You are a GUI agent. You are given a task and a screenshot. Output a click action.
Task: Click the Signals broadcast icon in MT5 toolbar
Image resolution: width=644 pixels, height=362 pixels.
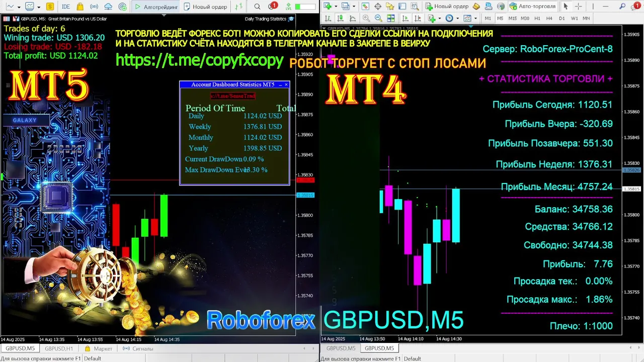(x=94, y=7)
